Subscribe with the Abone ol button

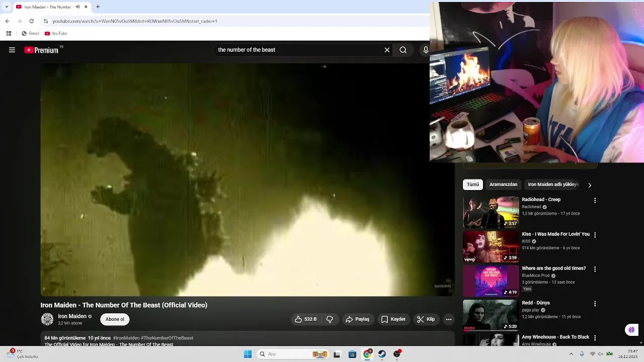click(x=115, y=319)
